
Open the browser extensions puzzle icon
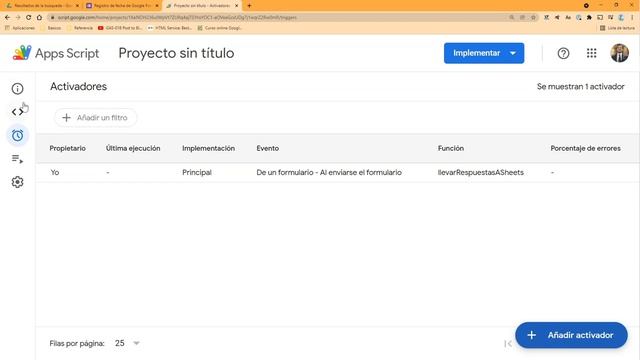[x=589, y=18]
